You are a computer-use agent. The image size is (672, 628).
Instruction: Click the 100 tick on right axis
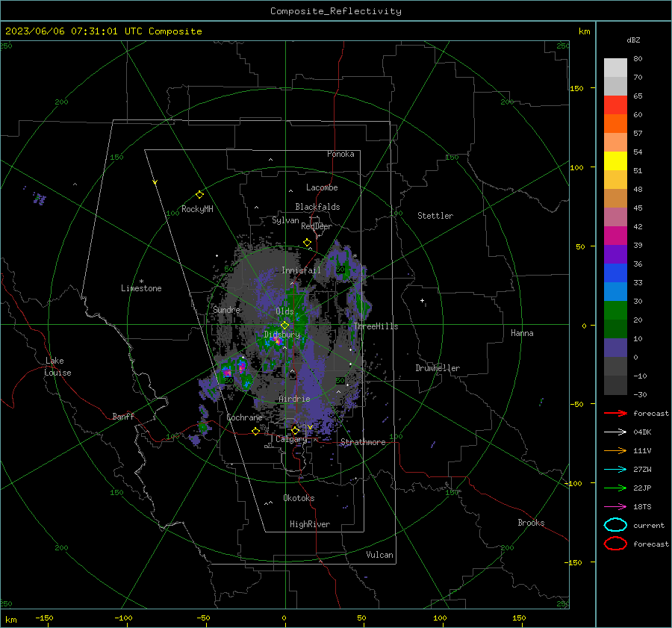click(x=576, y=167)
